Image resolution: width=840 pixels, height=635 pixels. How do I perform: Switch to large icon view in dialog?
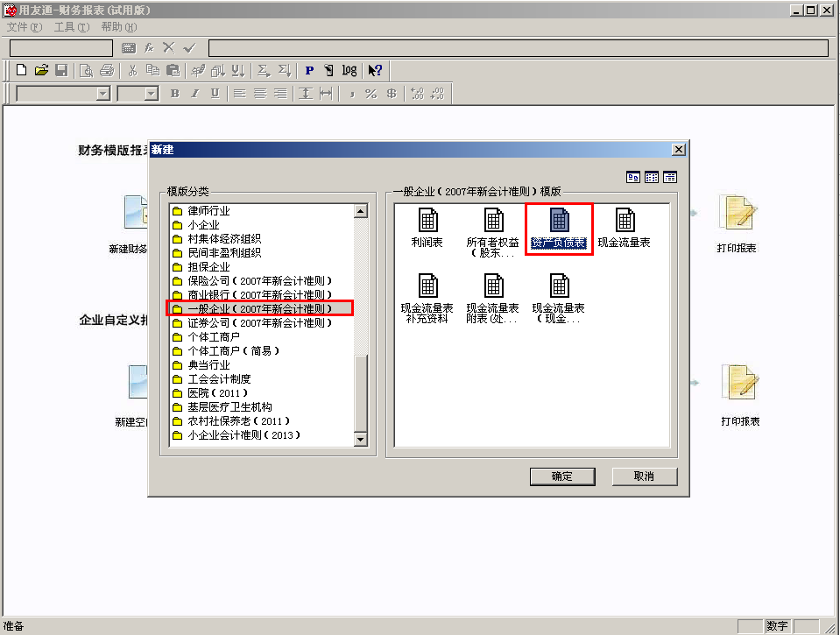point(633,178)
